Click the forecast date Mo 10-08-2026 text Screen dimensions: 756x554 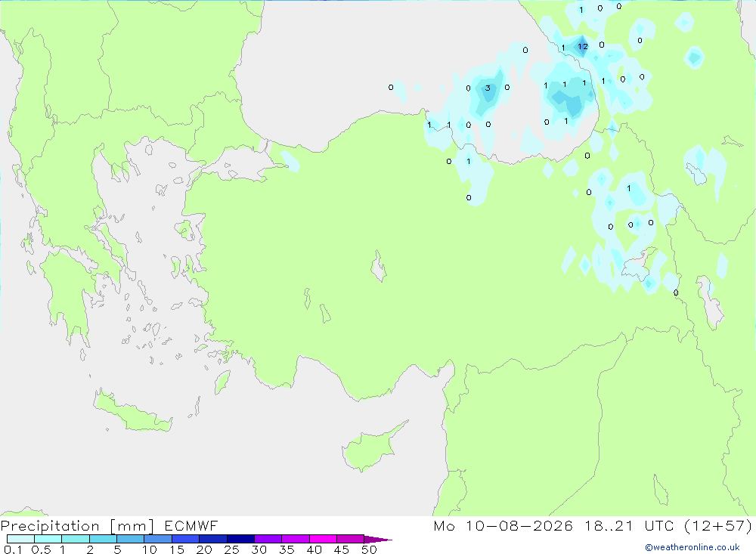click(503, 525)
